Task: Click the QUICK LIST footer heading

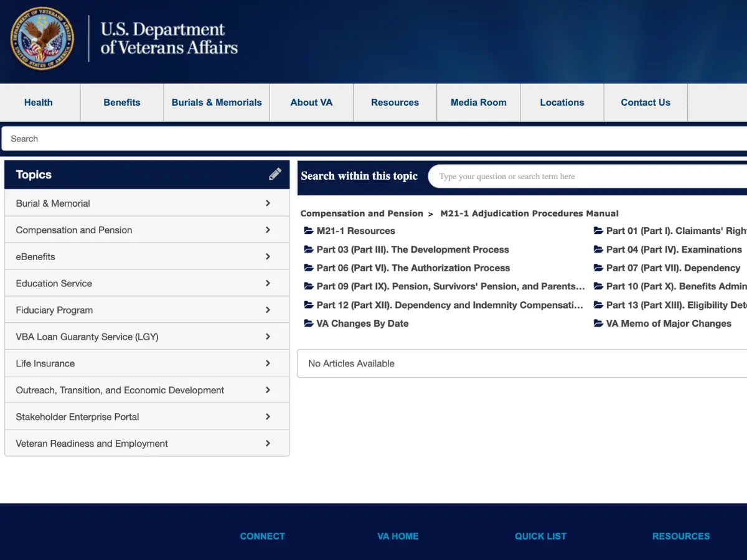Action: (x=541, y=536)
